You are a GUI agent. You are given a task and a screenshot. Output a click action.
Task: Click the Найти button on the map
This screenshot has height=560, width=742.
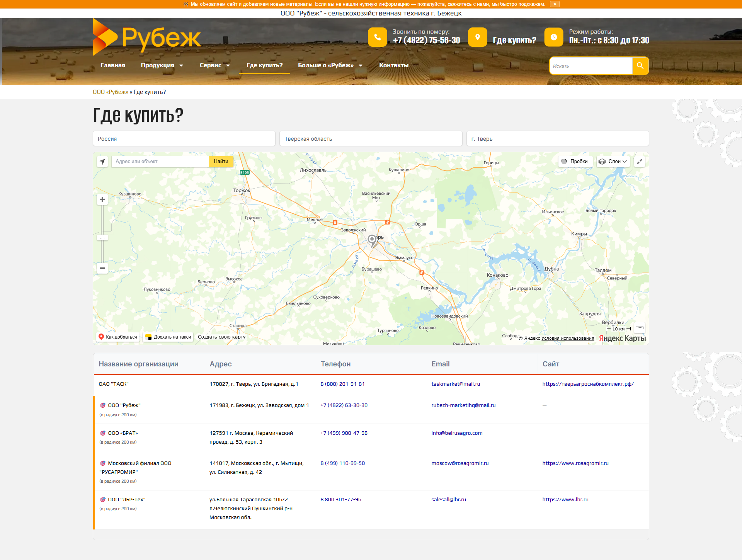click(220, 161)
